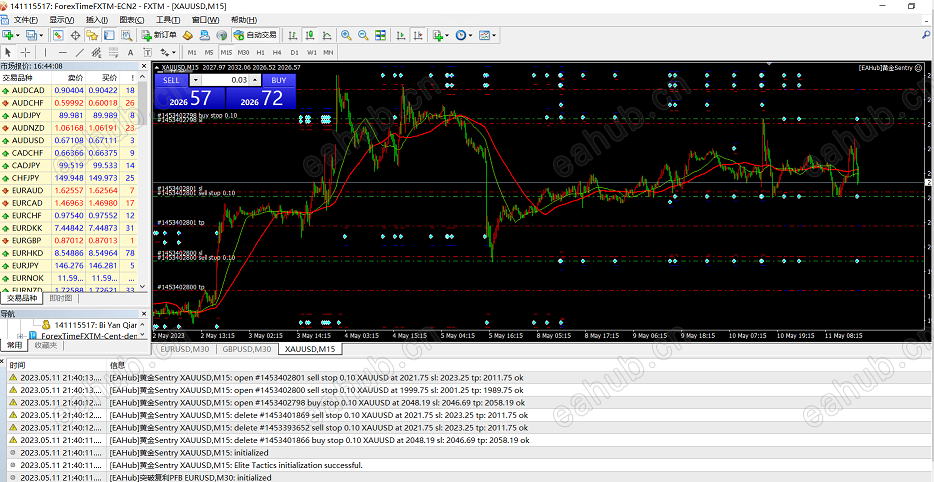Toggle the Terminal panel icon
This screenshot has height=482, width=934.
pyautogui.click(x=109, y=35)
